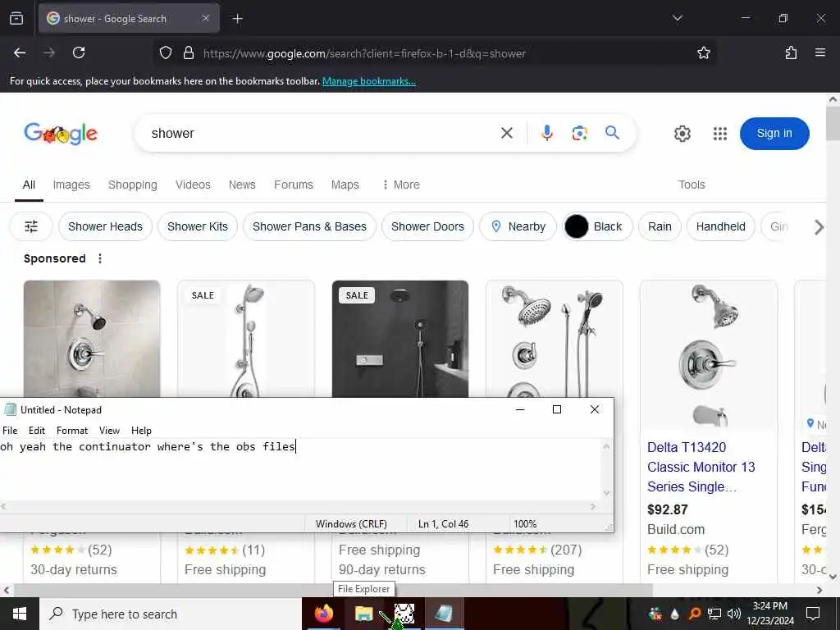Open Notepad File menu
Image resolution: width=840 pixels, height=630 pixels.
click(10, 430)
